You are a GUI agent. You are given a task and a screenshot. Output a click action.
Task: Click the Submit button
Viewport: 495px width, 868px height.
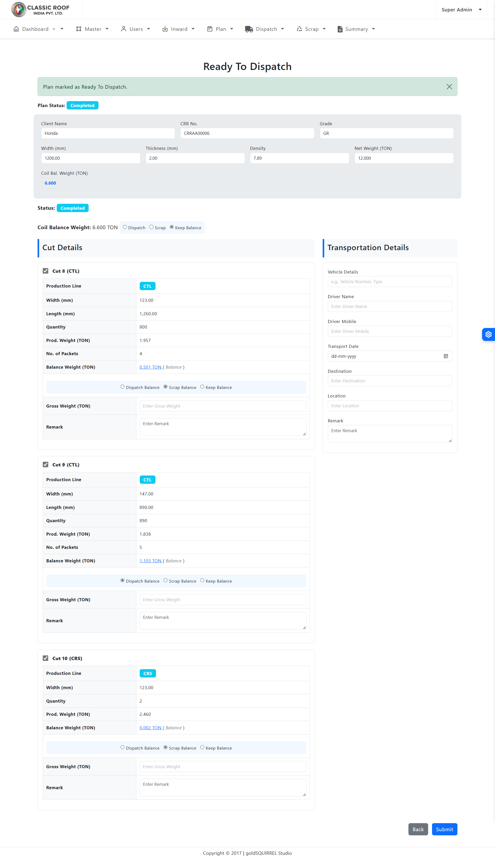pyautogui.click(x=444, y=829)
